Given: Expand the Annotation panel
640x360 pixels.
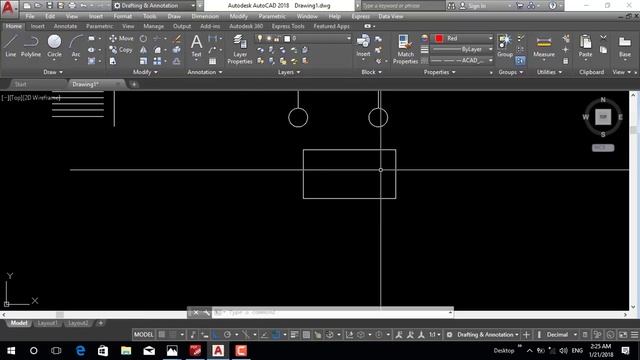Looking at the screenshot, I should pos(205,72).
